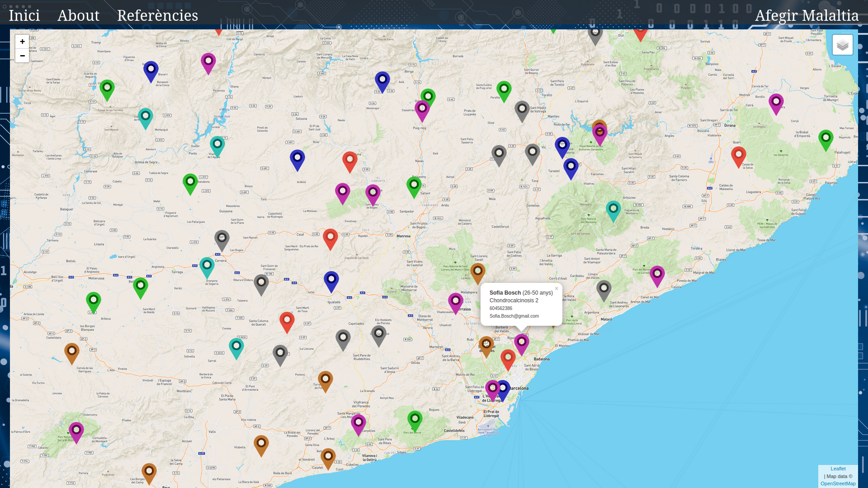
Task: Select the magenta marker at Terrassa
Action: [x=455, y=302]
